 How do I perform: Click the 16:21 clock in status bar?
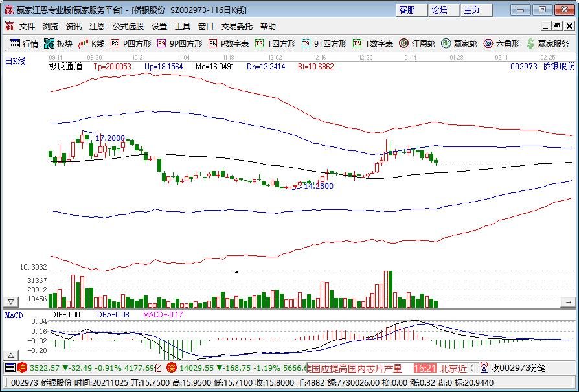click(x=425, y=368)
